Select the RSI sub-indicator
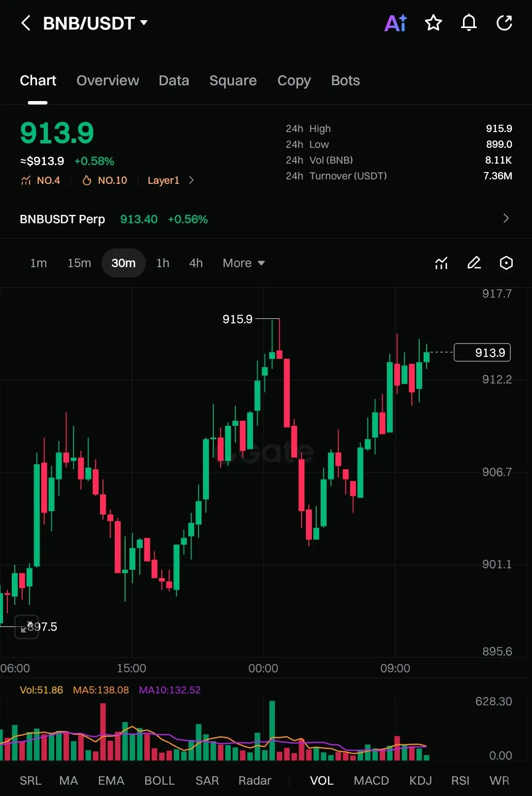Screen dimensions: 532x796 460,781
